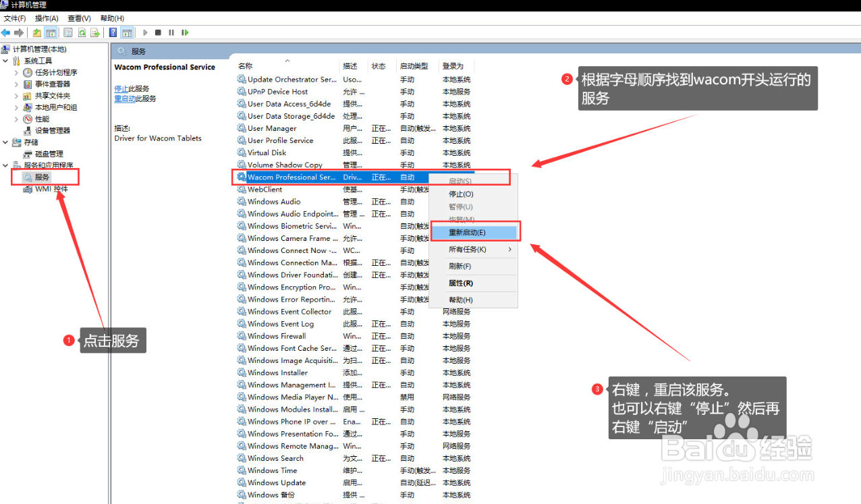Expand the 本地用户和组 tree node
The image size is (861, 504).
click(17, 107)
